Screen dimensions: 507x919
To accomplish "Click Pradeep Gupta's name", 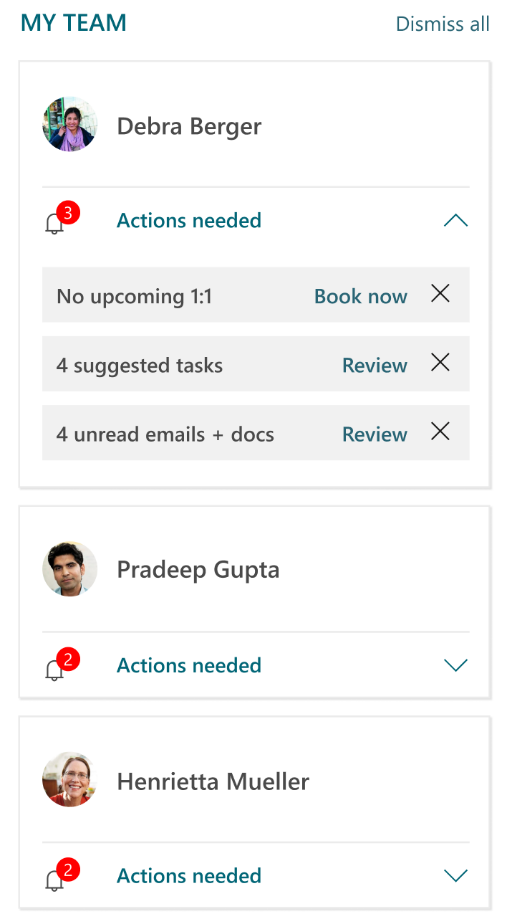I will coord(198,571).
